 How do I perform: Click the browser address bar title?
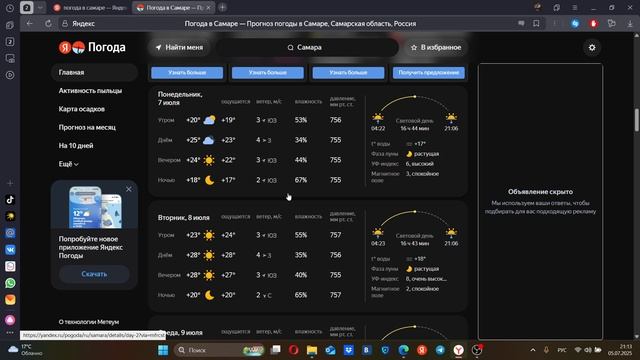click(300, 24)
